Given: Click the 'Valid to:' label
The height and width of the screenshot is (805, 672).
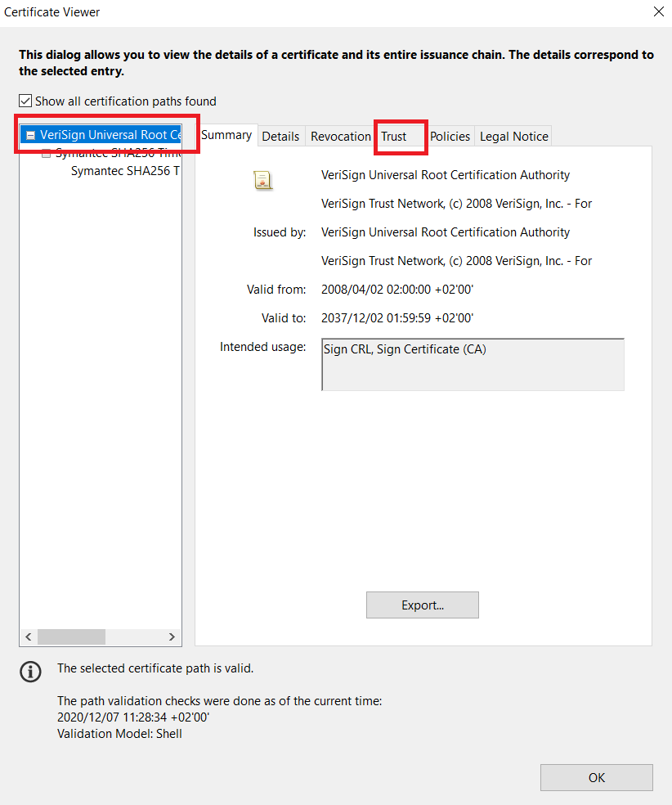Looking at the screenshot, I should [284, 318].
